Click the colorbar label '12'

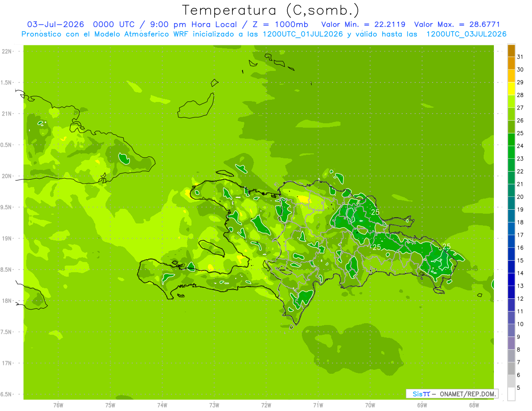(520, 298)
